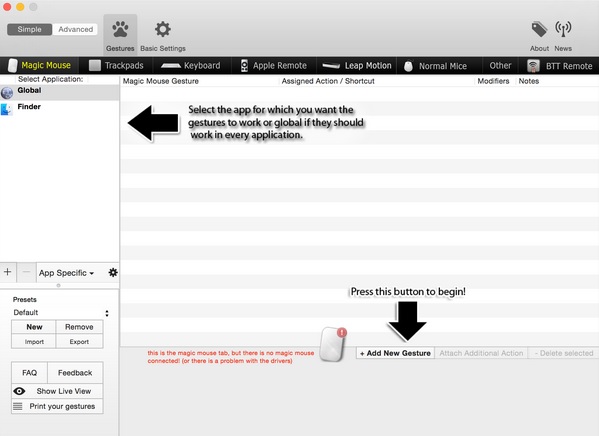
Task: Click the minus icon to remove application
Action: tap(26, 272)
